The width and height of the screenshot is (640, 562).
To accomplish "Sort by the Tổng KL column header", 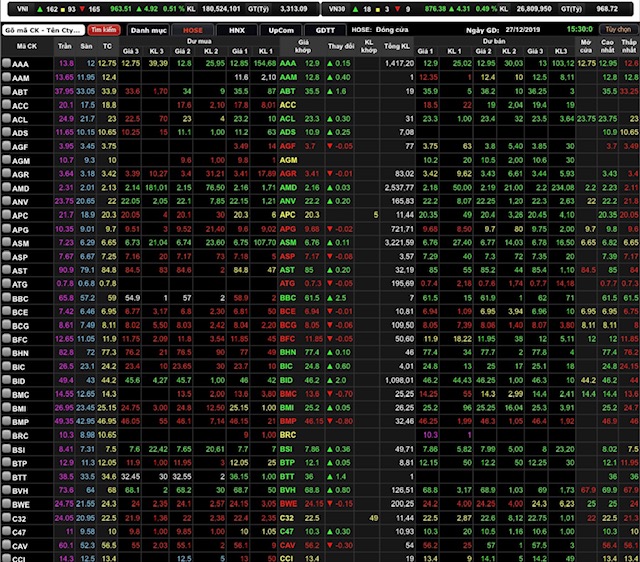I will [397, 46].
